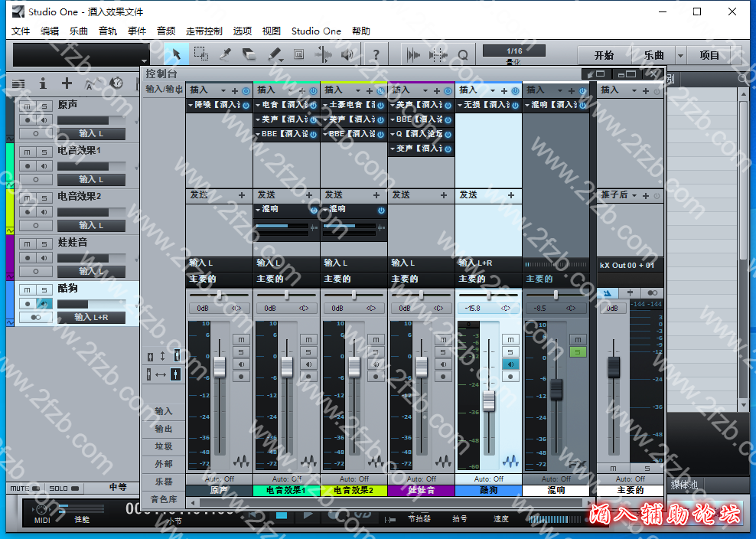Click the 原声 channel waveform icon
The width and height of the screenshot is (756, 539).
241,461
